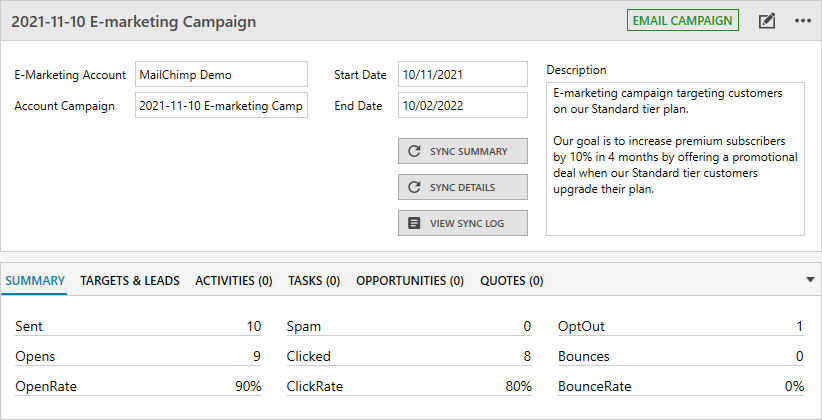Image resolution: width=822 pixels, height=420 pixels.
Task: Go to the Tasks (0) tab
Action: coord(314,281)
